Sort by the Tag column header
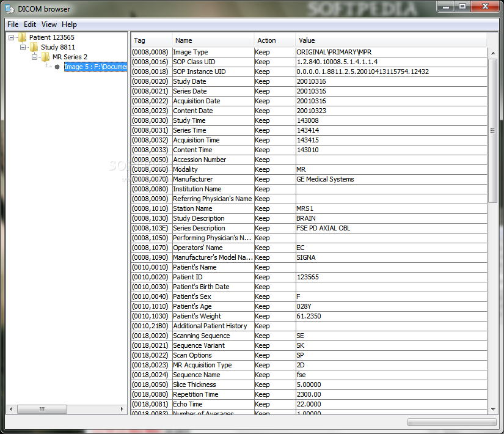 point(152,40)
